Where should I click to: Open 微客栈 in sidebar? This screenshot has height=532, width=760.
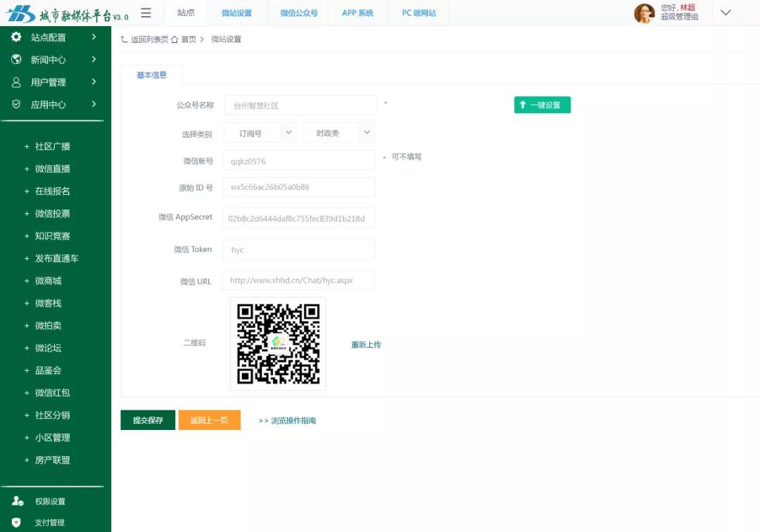49,303
